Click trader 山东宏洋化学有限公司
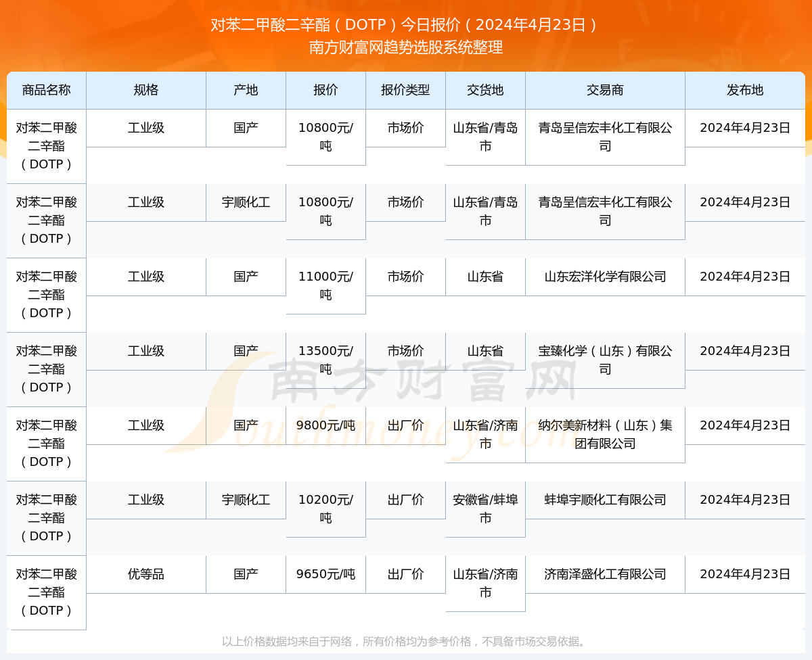Viewport: 812px width, 660px height. 605,277
